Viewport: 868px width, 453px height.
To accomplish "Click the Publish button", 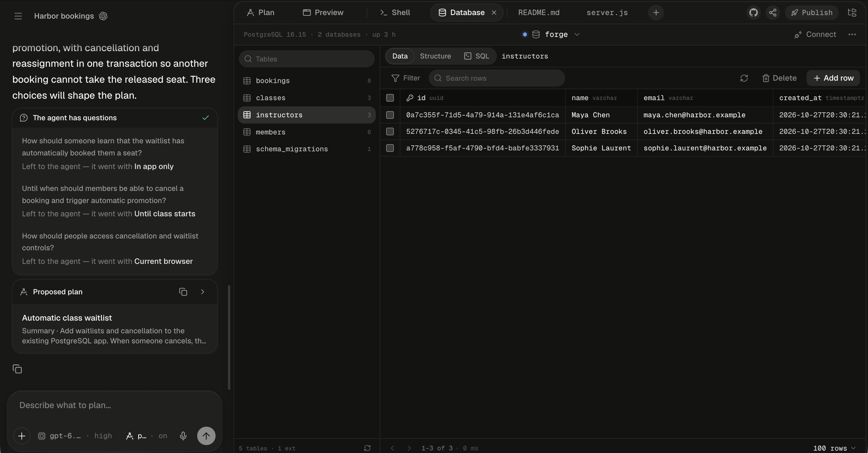I will coord(811,12).
